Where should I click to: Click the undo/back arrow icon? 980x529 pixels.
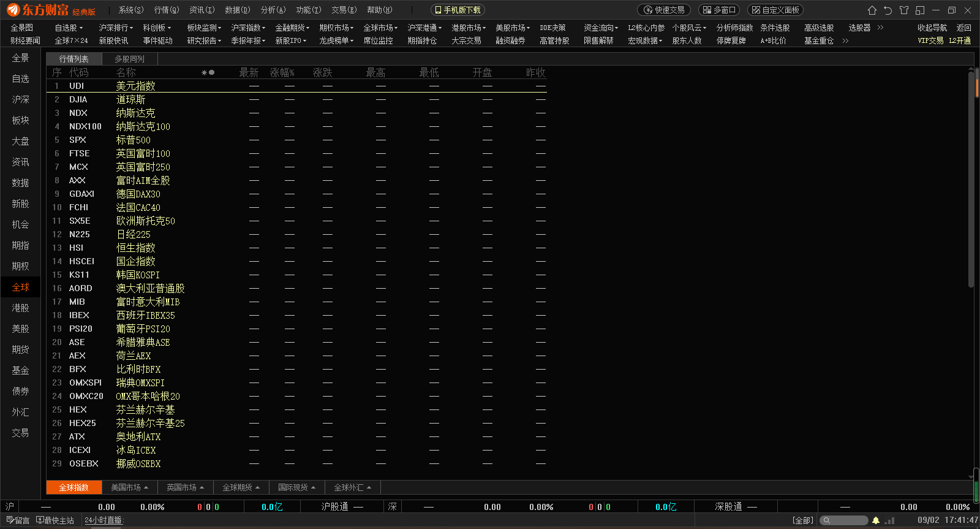pos(888,10)
